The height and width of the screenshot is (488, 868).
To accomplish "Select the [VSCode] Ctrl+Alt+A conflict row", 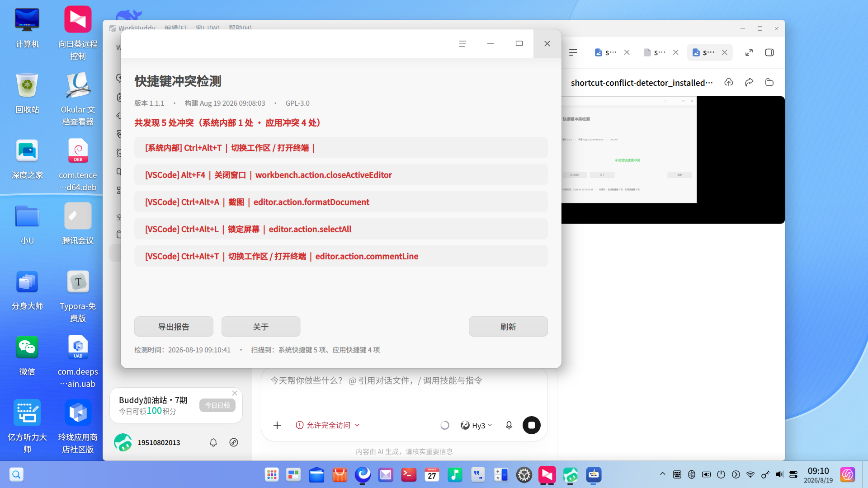I will coord(341,202).
